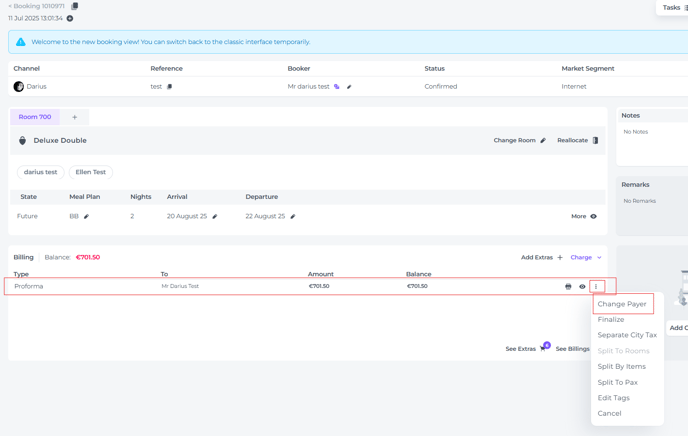688x436 pixels.
Task: Click the plus icon beside Add Extras
Action: [560, 257]
